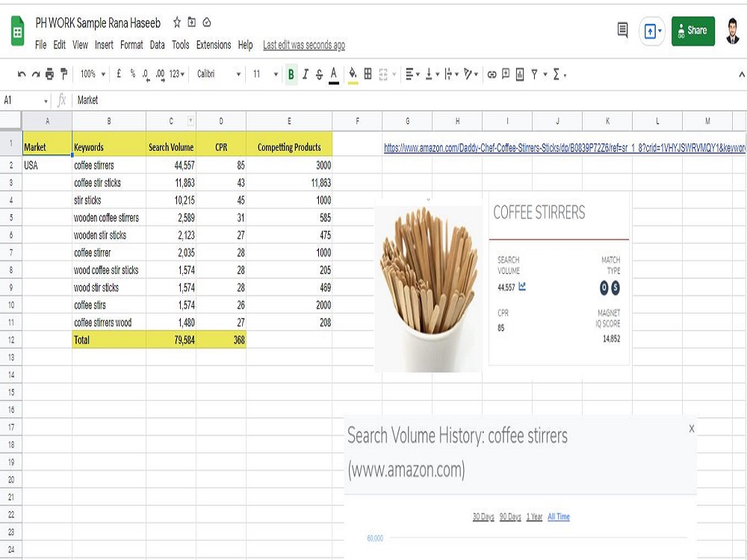Open the Extensions menu

pos(214,45)
